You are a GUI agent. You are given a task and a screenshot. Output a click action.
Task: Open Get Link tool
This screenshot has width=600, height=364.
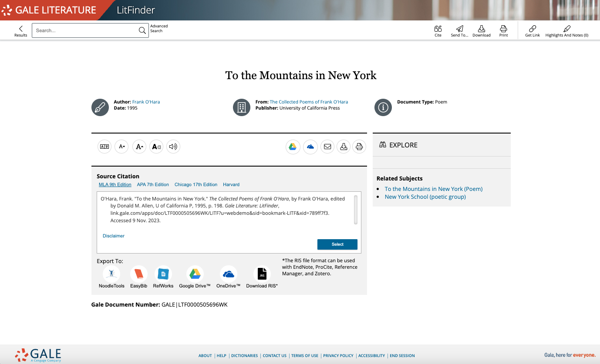click(x=532, y=31)
